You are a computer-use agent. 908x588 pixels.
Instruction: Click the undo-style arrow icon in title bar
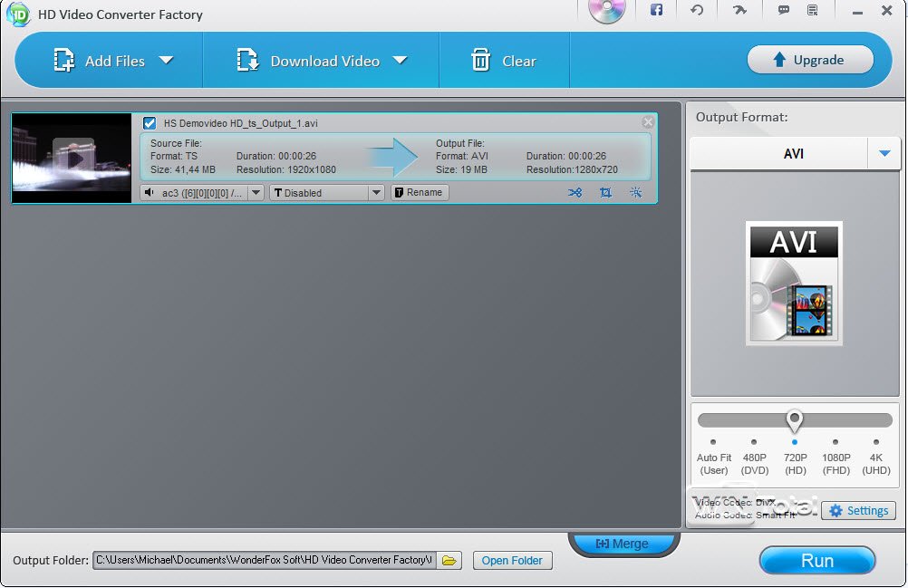tap(697, 10)
